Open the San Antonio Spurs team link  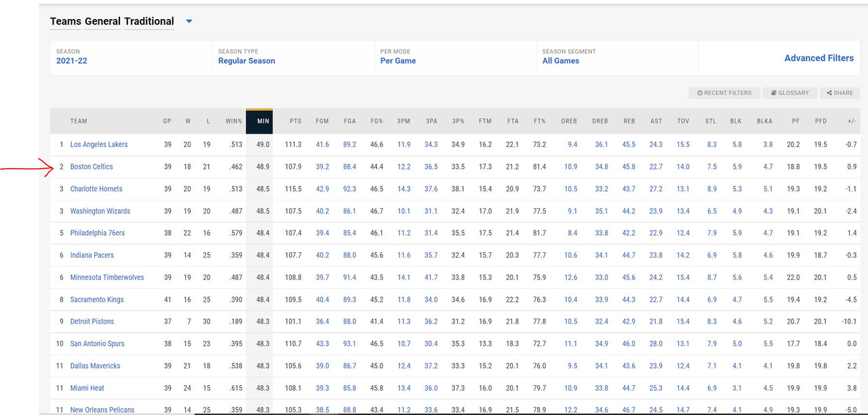(x=98, y=344)
